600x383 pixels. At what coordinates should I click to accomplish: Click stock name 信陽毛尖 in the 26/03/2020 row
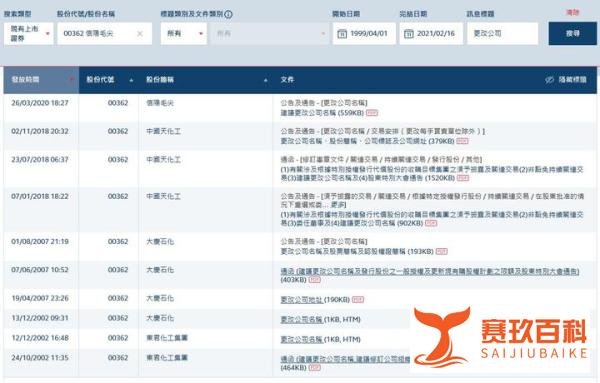click(160, 103)
